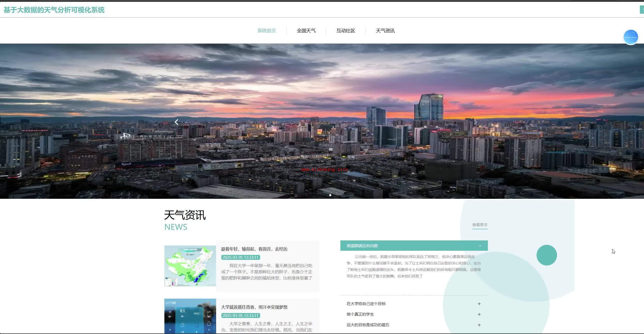Screen dimensions: 644x334
Task: Click the carousel previous-slide left arrow
Action: coord(177,122)
